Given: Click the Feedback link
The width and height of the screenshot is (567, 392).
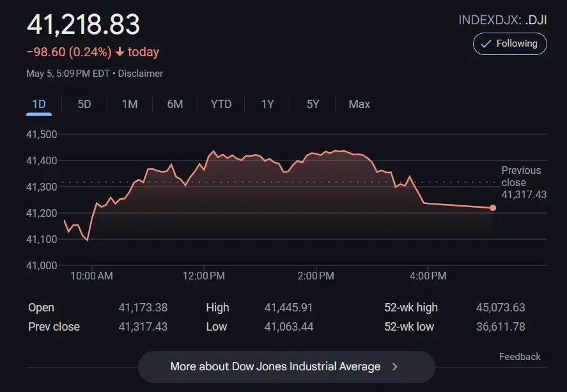Looking at the screenshot, I should (520, 357).
